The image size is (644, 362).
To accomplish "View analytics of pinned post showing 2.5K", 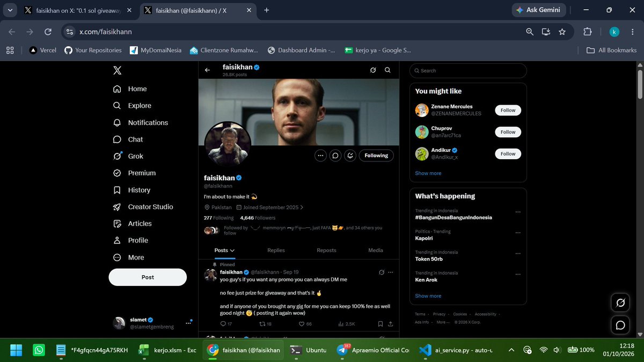I will click(x=346, y=324).
